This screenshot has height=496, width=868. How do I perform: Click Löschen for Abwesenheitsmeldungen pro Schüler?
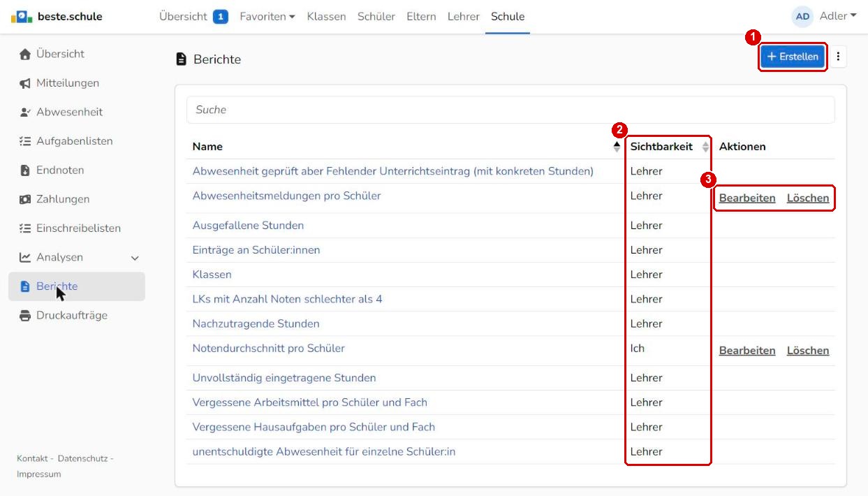[x=808, y=198]
